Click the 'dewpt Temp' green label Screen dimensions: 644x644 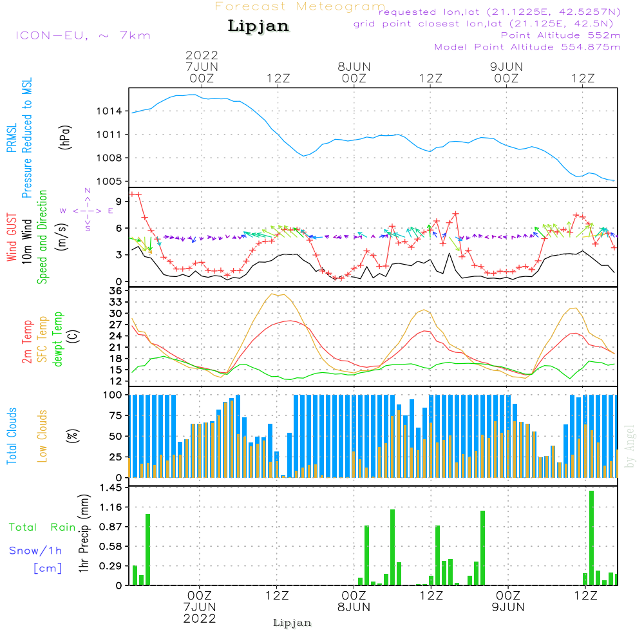coord(58,339)
